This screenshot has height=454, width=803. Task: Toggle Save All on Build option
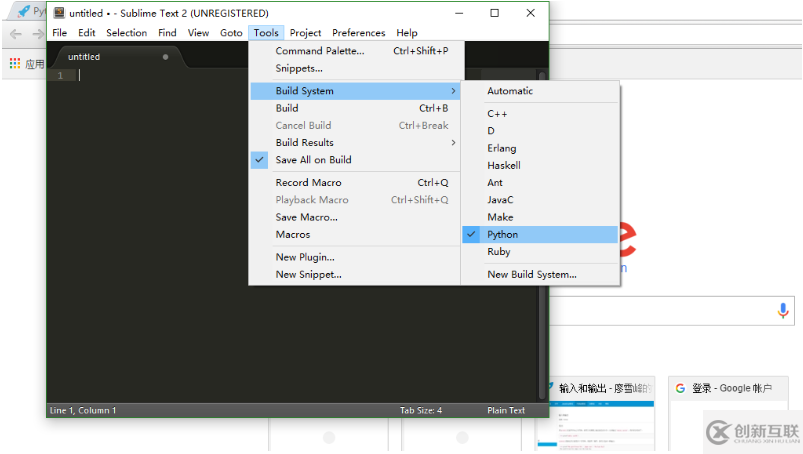(x=355, y=160)
